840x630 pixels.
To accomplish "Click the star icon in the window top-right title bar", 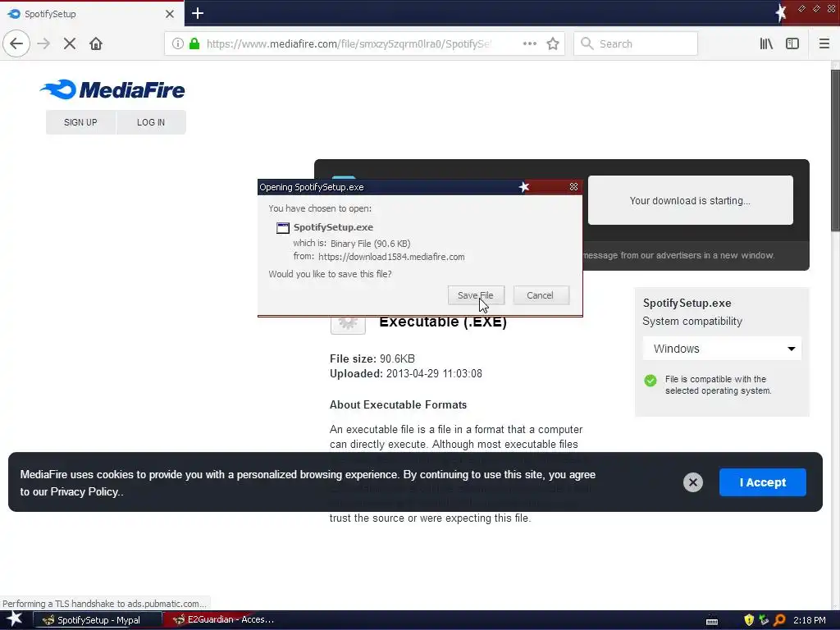I will coord(781,13).
